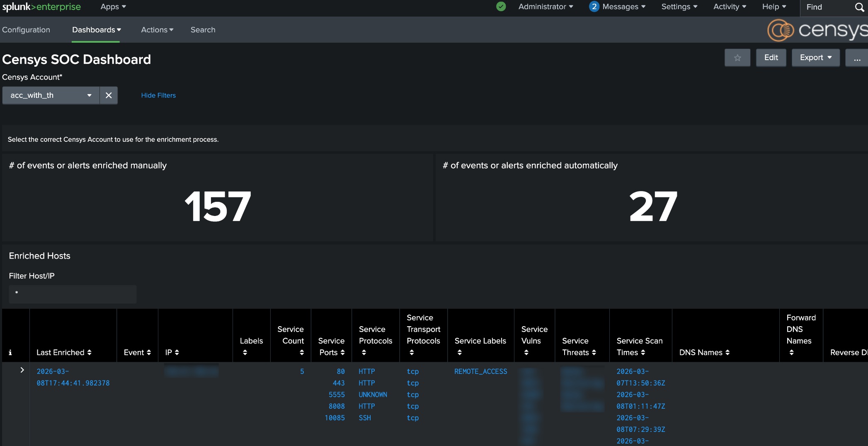Sort by Forward DNS Names column

pyautogui.click(x=801, y=335)
